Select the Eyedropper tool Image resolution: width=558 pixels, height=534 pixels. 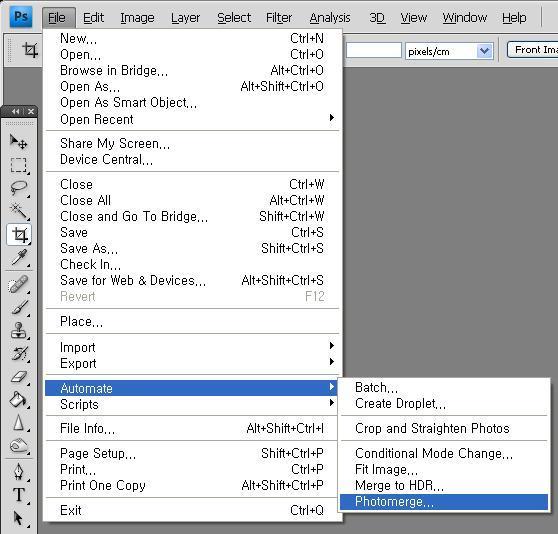pyautogui.click(x=19, y=258)
